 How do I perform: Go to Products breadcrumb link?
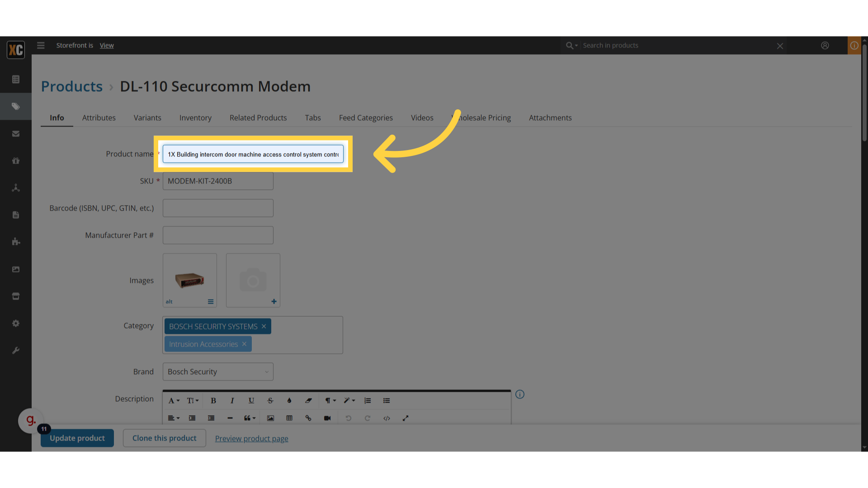72,86
